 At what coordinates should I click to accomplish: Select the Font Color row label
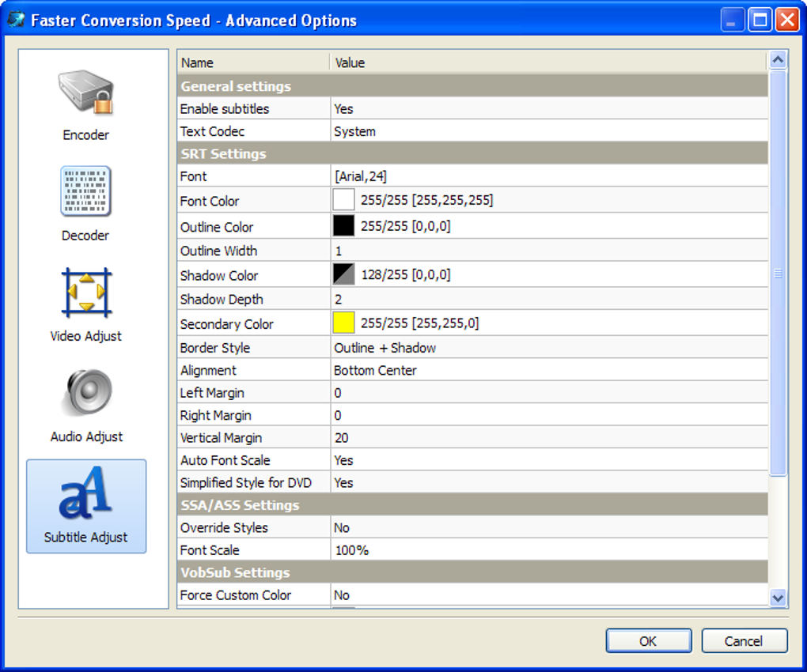(x=210, y=201)
